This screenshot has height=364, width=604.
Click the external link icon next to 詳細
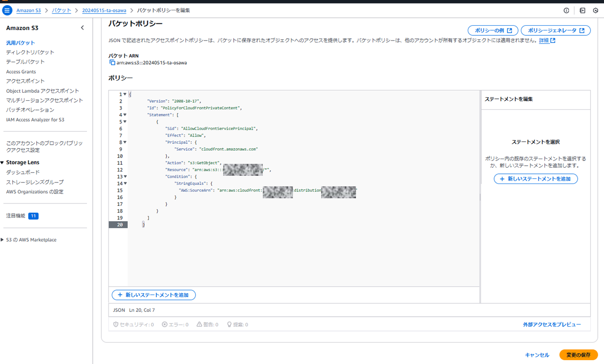pos(553,41)
